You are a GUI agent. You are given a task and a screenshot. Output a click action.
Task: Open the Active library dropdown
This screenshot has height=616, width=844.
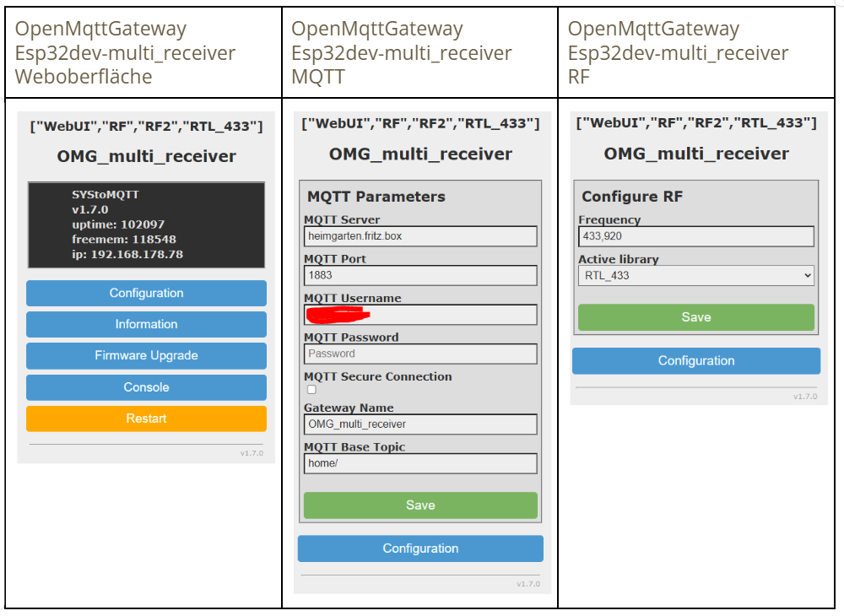(696, 275)
